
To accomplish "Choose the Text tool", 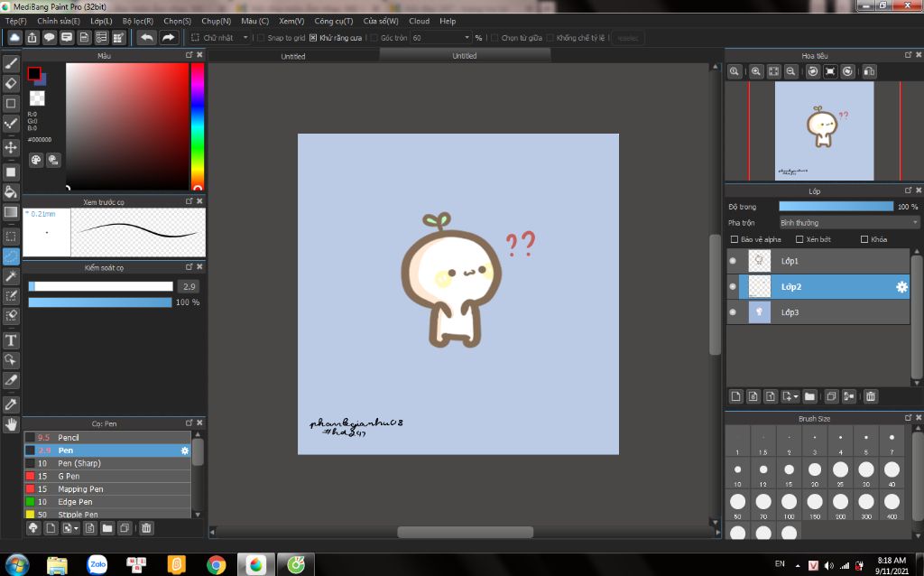I will click(x=11, y=340).
